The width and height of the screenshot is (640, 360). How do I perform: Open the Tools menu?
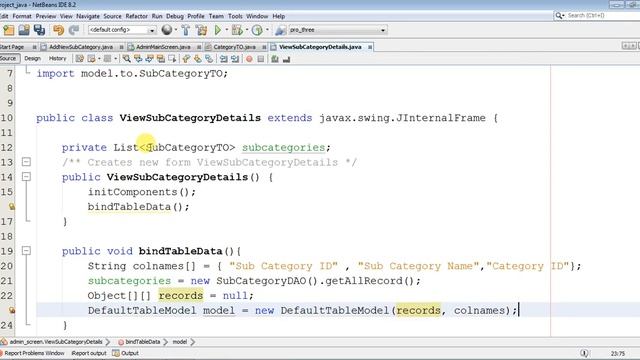(235, 16)
